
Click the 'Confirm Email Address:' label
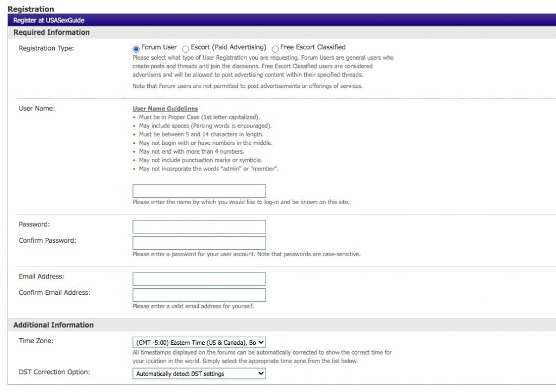[55, 293]
